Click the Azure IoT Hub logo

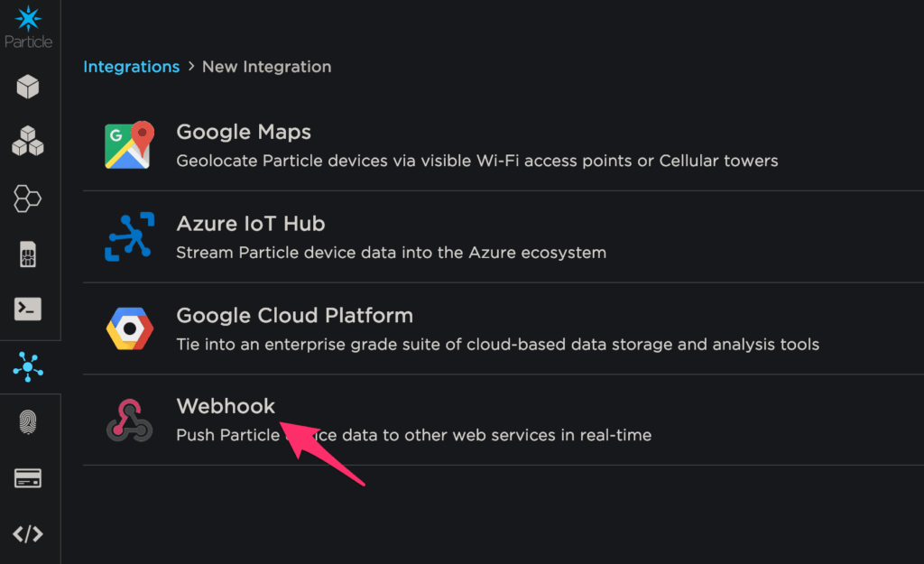tap(130, 237)
